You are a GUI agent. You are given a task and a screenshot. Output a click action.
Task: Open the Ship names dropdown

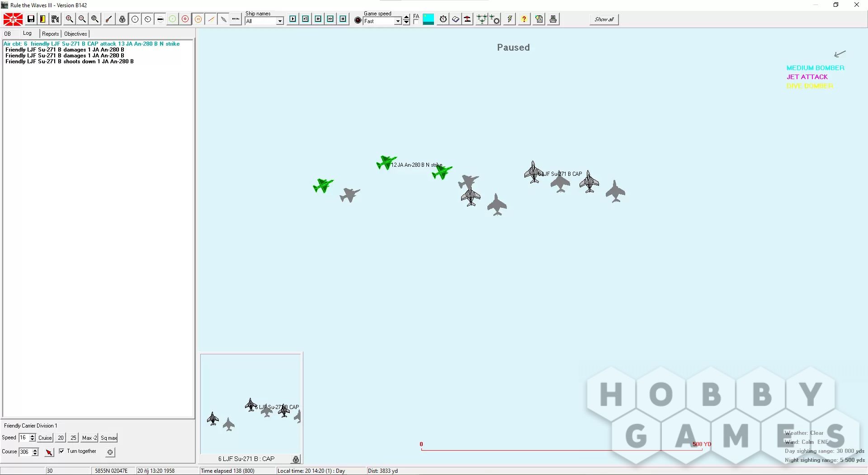pyautogui.click(x=280, y=21)
